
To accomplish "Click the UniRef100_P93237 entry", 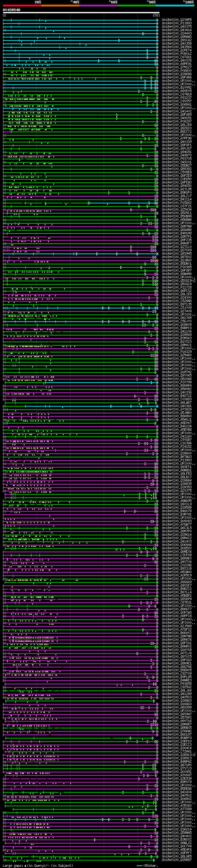I will 177,98.
